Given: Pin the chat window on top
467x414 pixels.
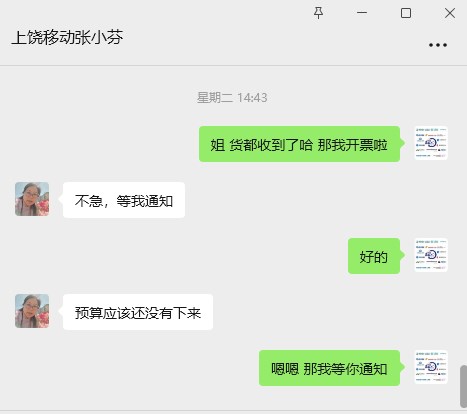Looking at the screenshot, I should tap(318, 13).
